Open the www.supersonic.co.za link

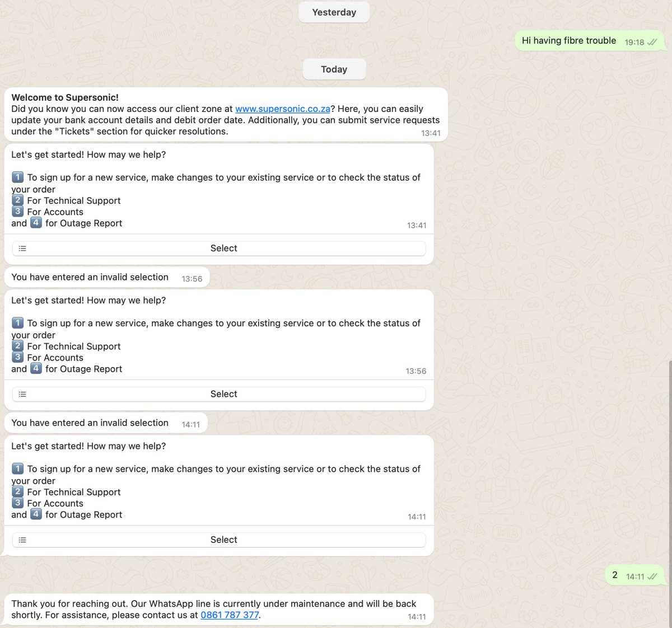pyautogui.click(x=282, y=109)
